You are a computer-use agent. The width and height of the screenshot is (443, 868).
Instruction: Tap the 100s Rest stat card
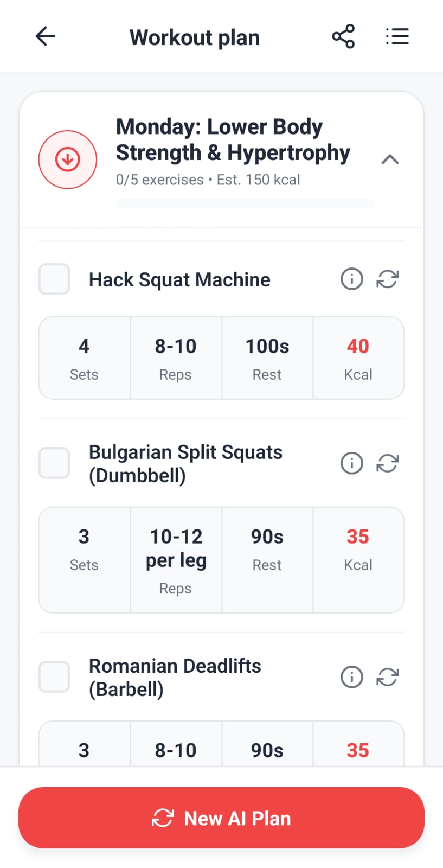click(267, 358)
